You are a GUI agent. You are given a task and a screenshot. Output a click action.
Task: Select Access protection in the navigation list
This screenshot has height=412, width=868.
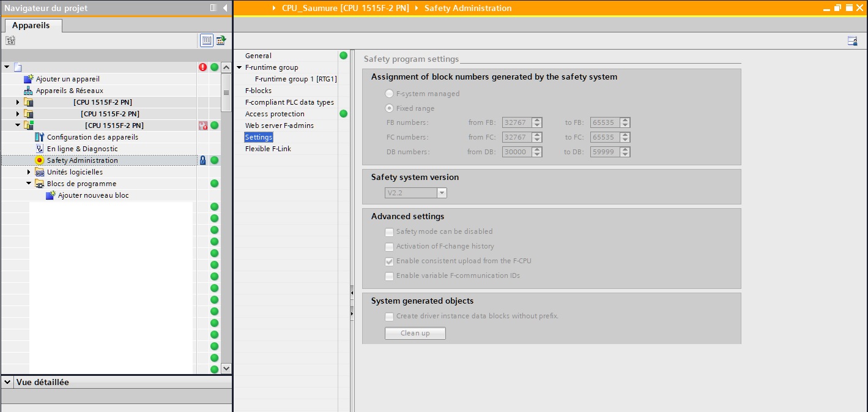point(275,114)
